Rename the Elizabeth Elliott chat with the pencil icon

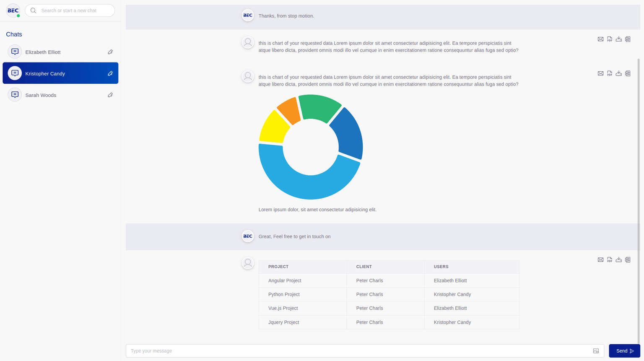[110, 52]
